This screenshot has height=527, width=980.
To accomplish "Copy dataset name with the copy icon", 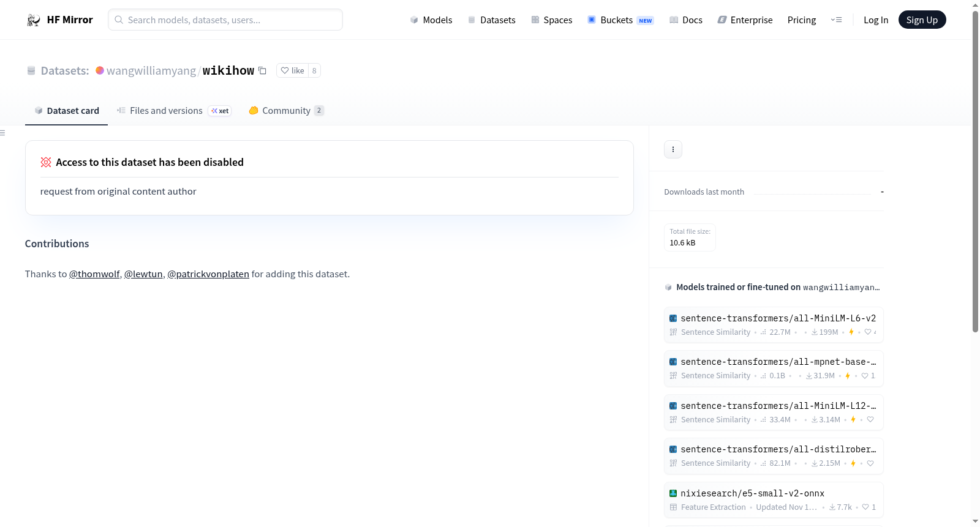I will (x=262, y=70).
